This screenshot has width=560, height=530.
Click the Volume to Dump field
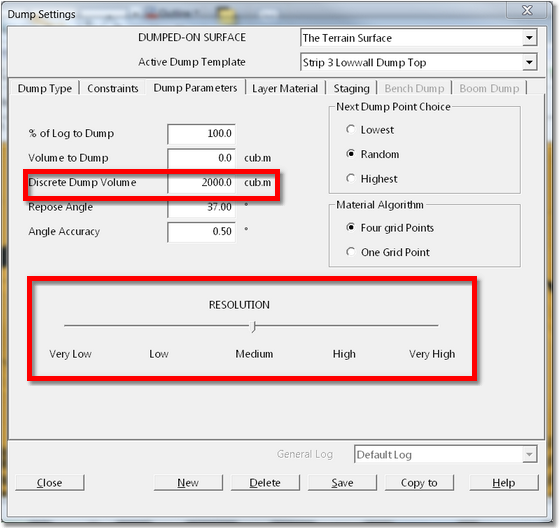pyautogui.click(x=201, y=158)
